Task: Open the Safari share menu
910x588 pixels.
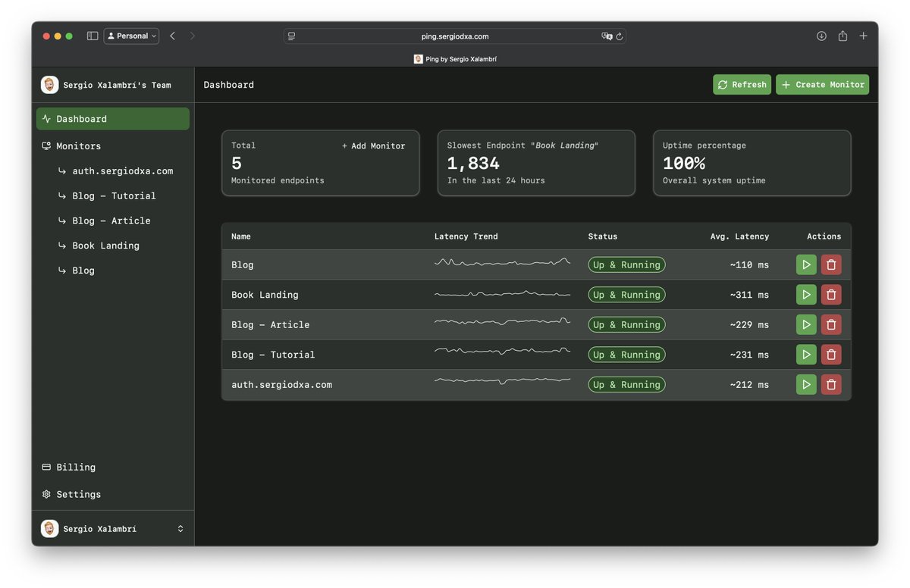Action: click(843, 36)
